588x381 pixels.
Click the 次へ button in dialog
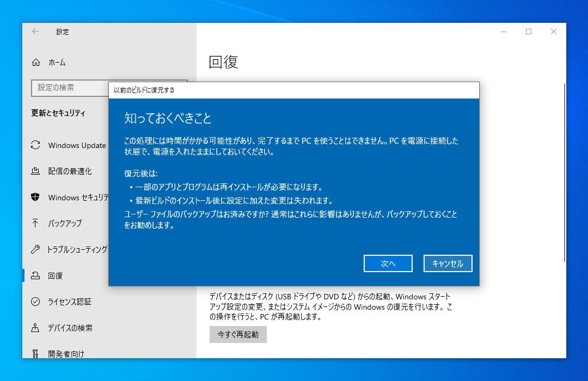pyautogui.click(x=388, y=263)
